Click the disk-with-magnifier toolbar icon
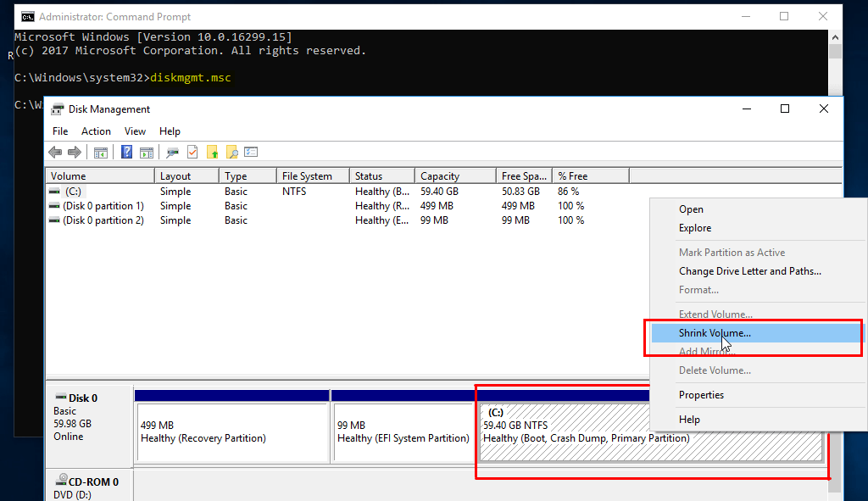The image size is (868, 501). click(173, 153)
